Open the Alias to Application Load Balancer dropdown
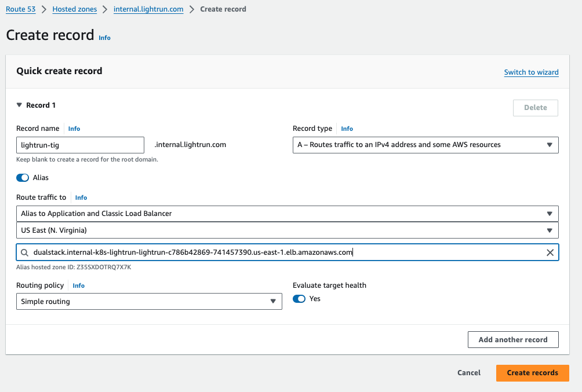 (x=287, y=214)
